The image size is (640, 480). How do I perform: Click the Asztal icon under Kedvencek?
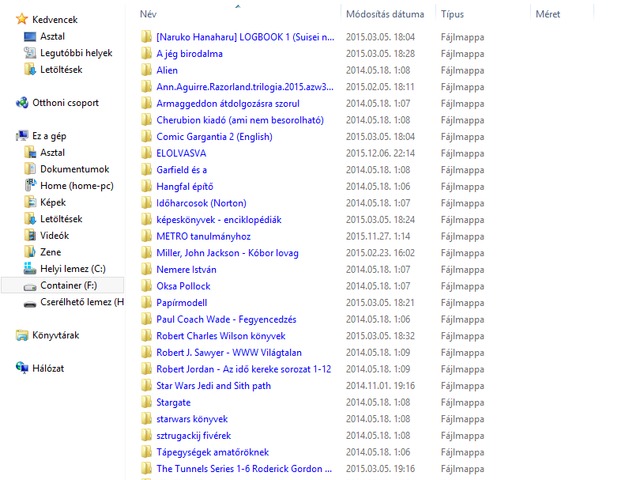tap(30, 36)
